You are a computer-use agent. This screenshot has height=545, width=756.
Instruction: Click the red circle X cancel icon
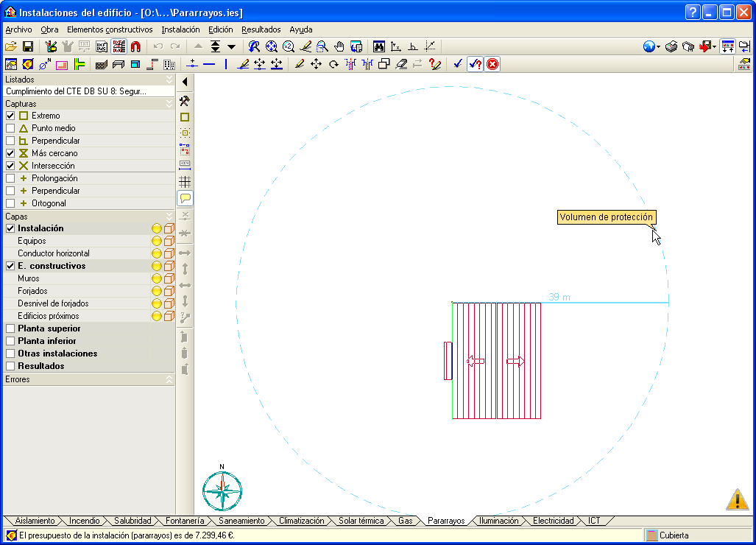pos(492,64)
